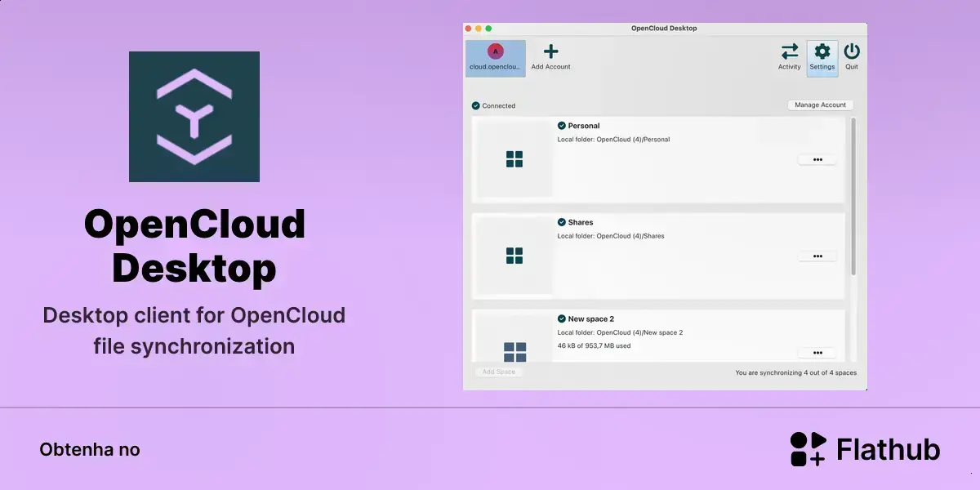Click the OpenCloud hexagon app logo
This screenshot has width=980, height=490.
[x=194, y=117]
